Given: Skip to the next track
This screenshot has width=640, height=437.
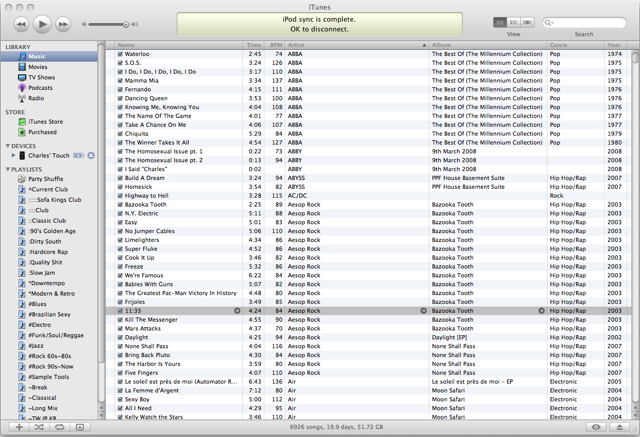Looking at the screenshot, I should click(x=63, y=24).
